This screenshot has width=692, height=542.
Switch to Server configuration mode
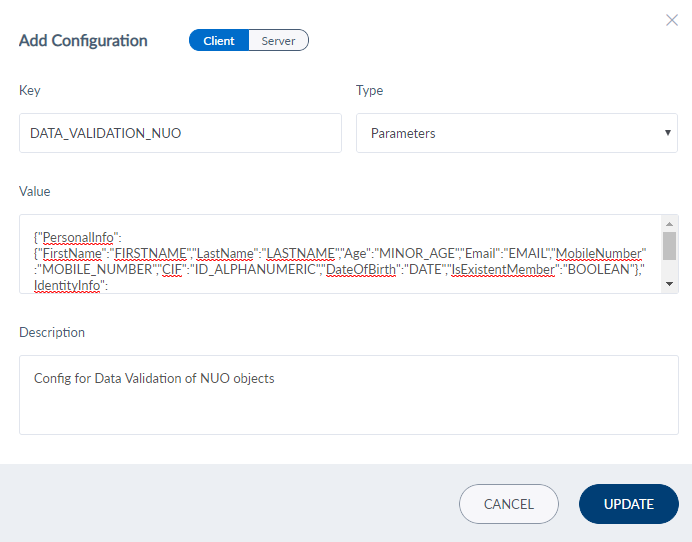pyautogui.click(x=278, y=41)
